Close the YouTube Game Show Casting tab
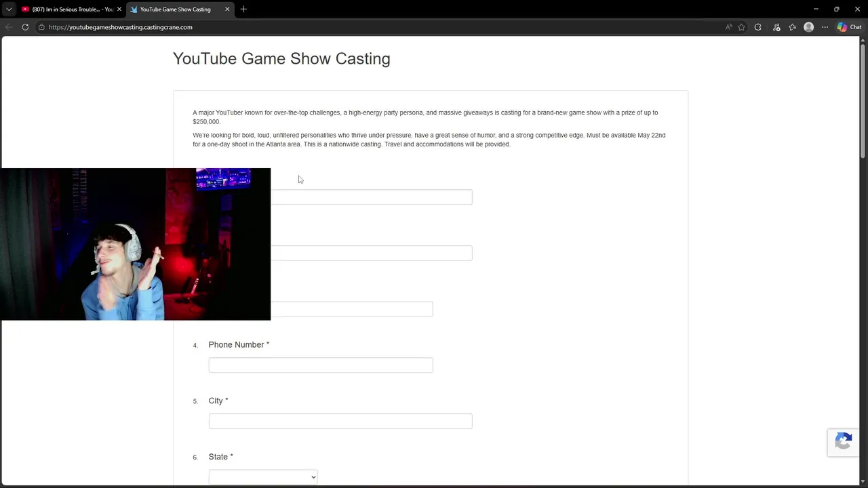 tap(227, 9)
